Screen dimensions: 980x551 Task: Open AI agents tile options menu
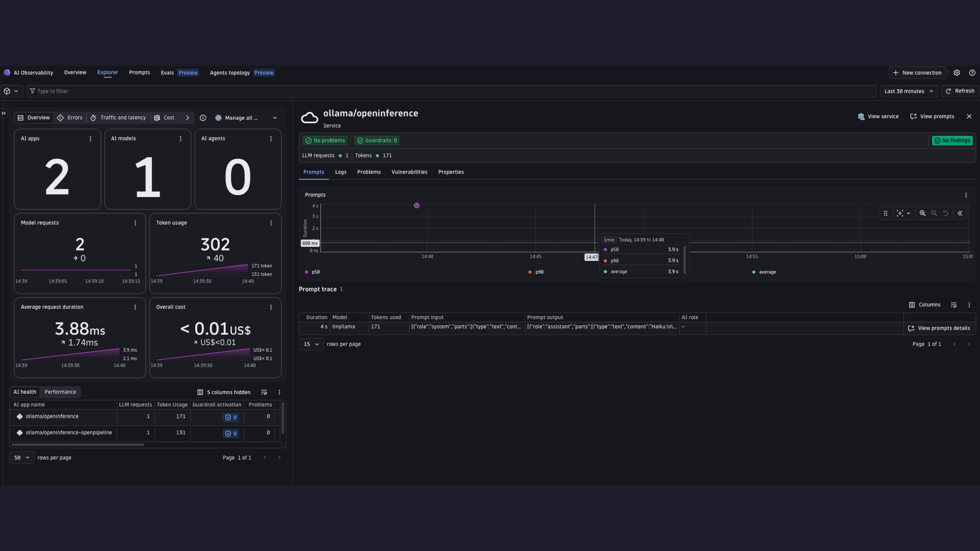coord(271,139)
